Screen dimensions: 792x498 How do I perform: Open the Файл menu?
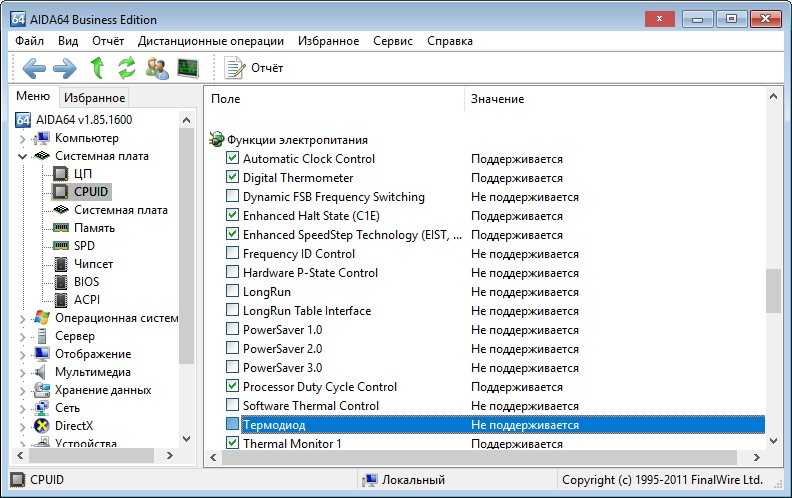[29, 41]
